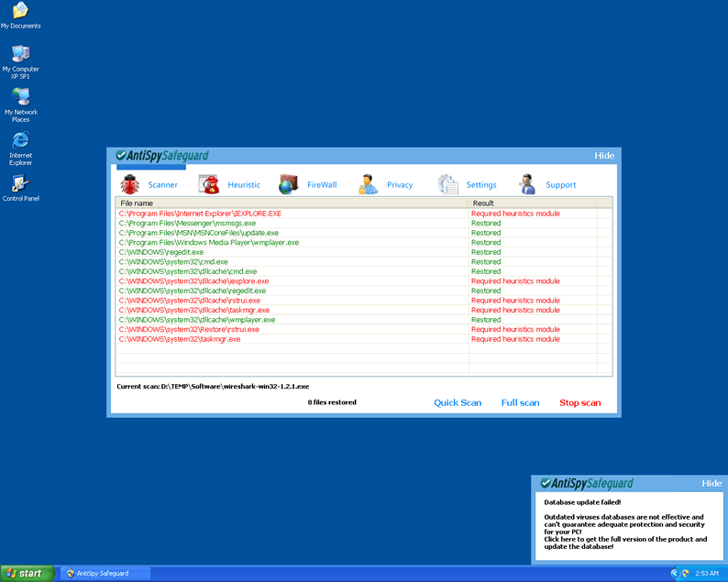Open the Windows start menu
Screen dimensions: 728x582
[x=25, y=574]
